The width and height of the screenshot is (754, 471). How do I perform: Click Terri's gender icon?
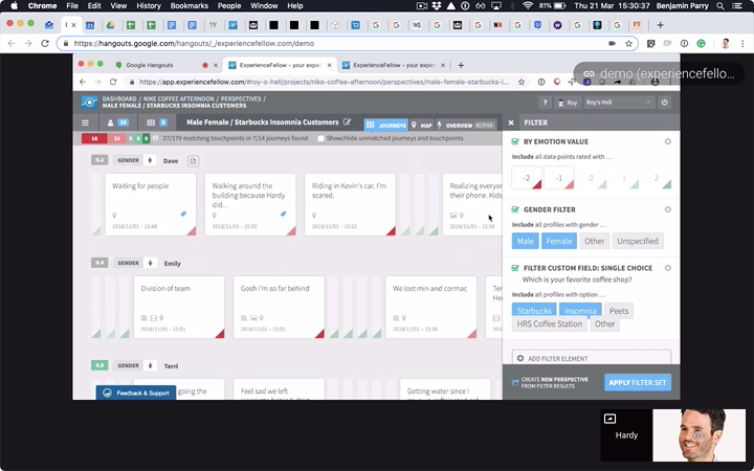coord(150,366)
